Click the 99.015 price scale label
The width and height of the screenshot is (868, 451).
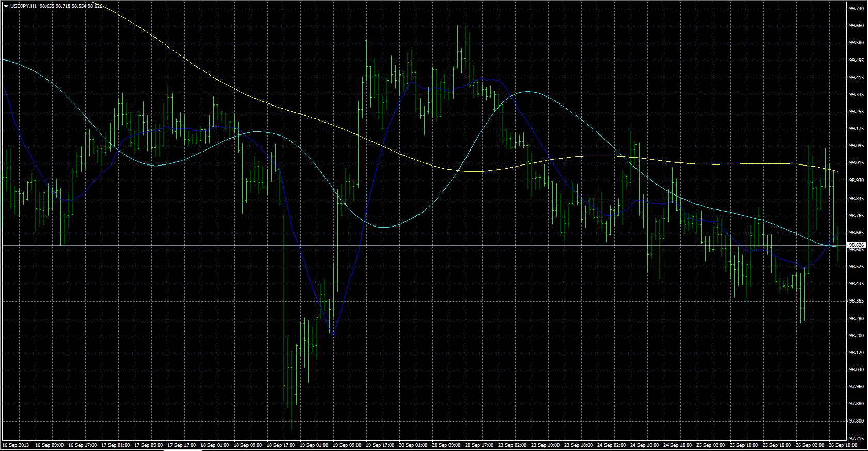pyautogui.click(x=856, y=163)
